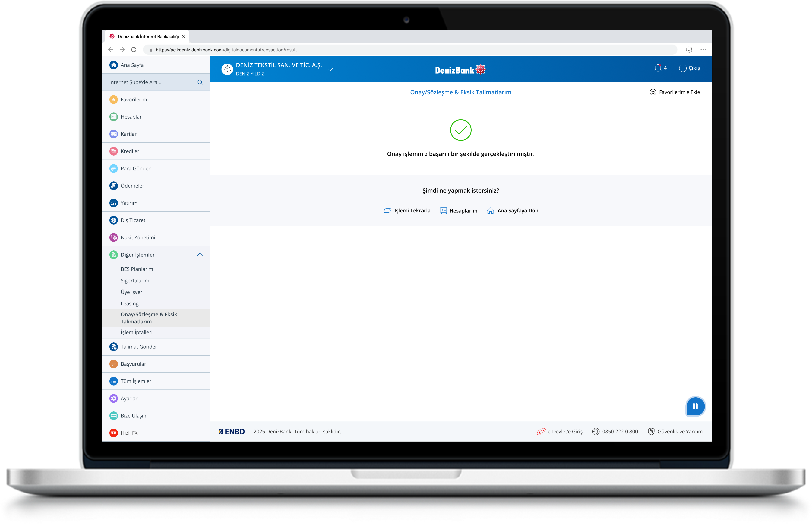This screenshot has width=812, height=526.
Task: Click Hesaplarım shortcut button
Action: [x=459, y=211]
